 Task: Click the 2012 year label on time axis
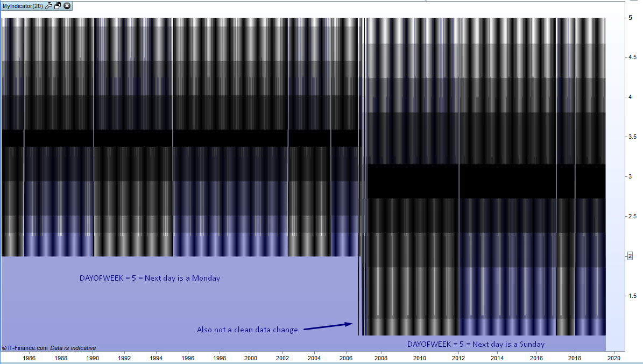click(x=458, y=358)
